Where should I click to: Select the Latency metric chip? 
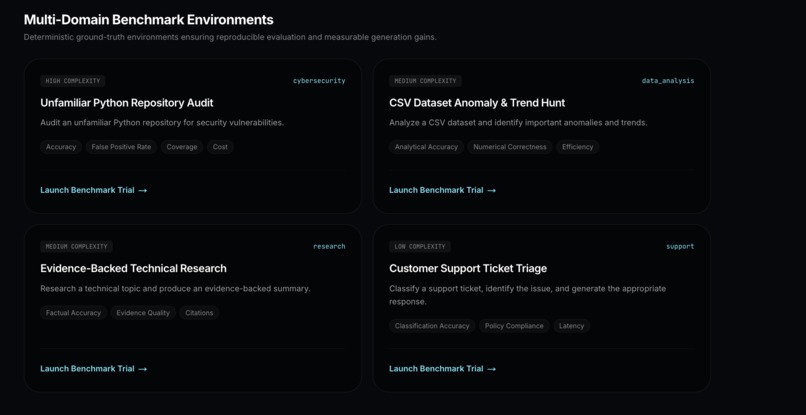click(572, 326)
